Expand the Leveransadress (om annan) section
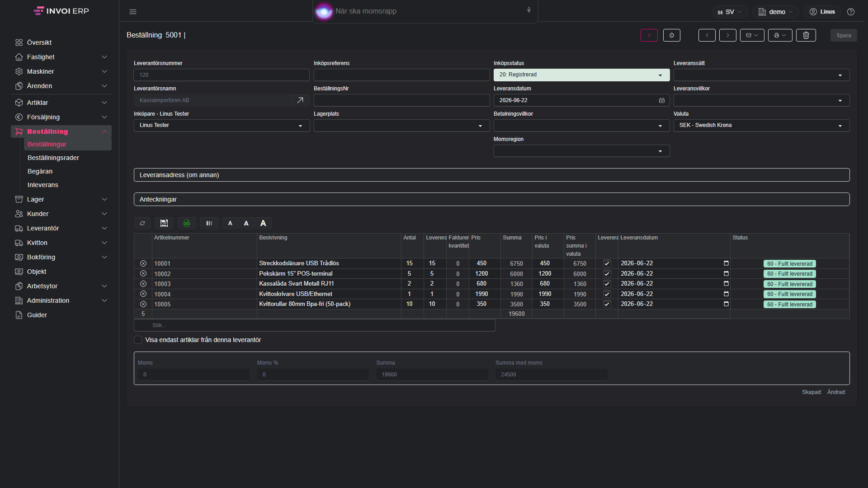868x488 pixels. (491, 175)
